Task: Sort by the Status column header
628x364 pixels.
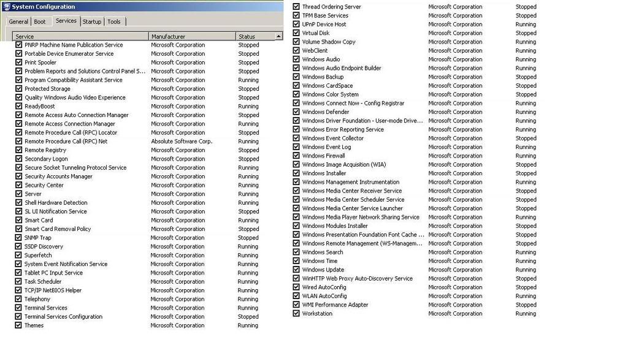Action: point(255,36)
